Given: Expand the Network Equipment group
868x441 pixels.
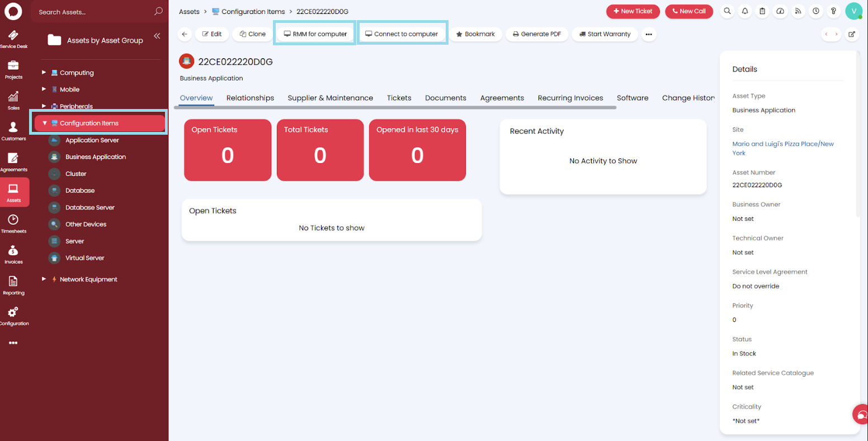Looking at the screenshot, I should coord(44,279).
